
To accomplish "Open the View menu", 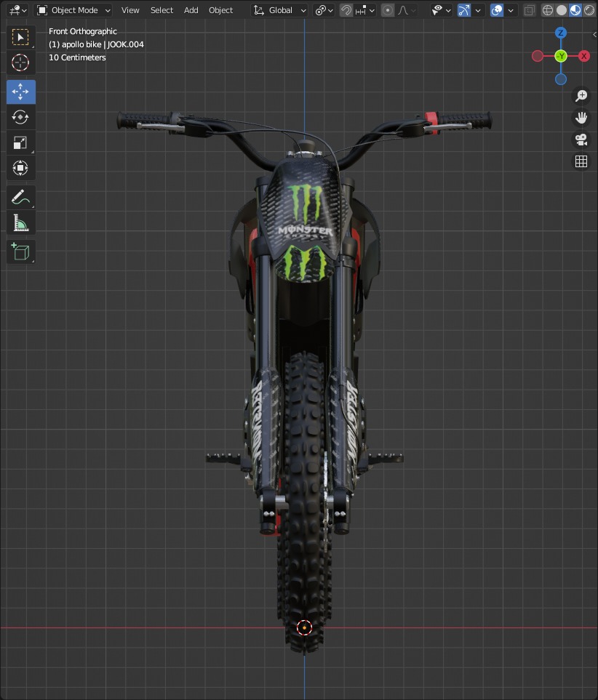I will tap(130, 10).
